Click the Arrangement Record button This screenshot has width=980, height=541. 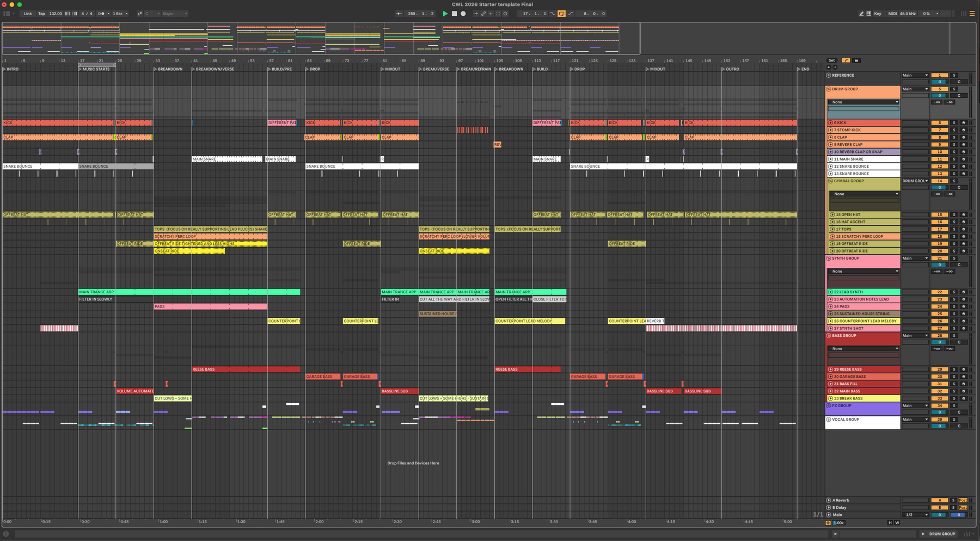pos(463,14)
